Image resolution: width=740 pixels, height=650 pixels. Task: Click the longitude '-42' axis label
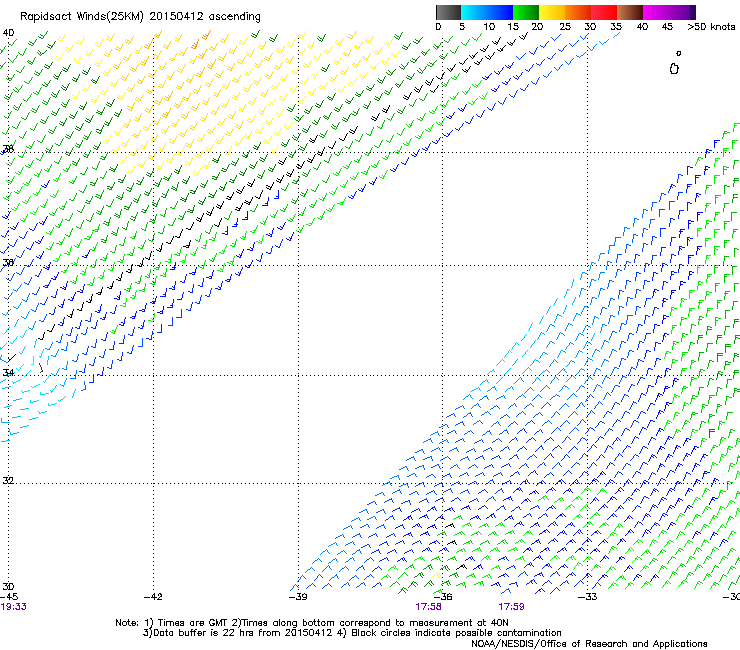click(153, 597)
